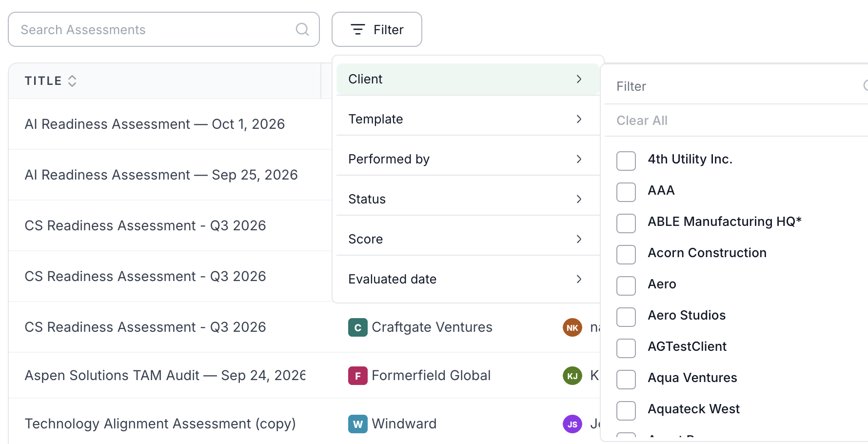This screenshot has width=868, height=444.
Task: Open the Performed by filter option
Action: pyautogui.click(x=468, y=159)
